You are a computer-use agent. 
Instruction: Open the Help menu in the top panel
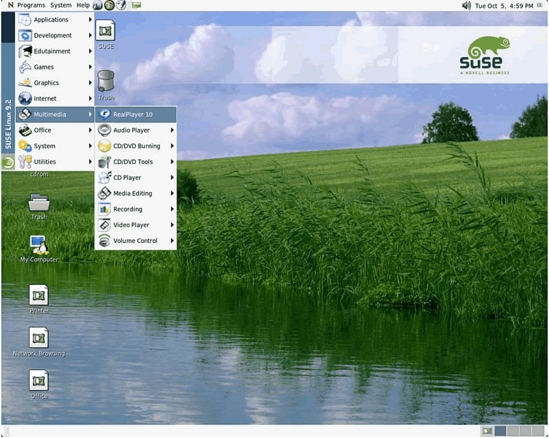[83, 5]
